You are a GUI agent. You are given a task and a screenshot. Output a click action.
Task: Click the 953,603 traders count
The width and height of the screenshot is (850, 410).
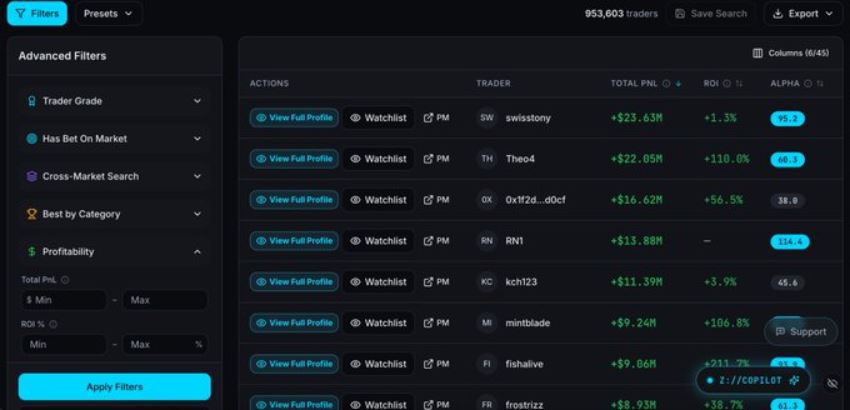[x=621, y=14]
